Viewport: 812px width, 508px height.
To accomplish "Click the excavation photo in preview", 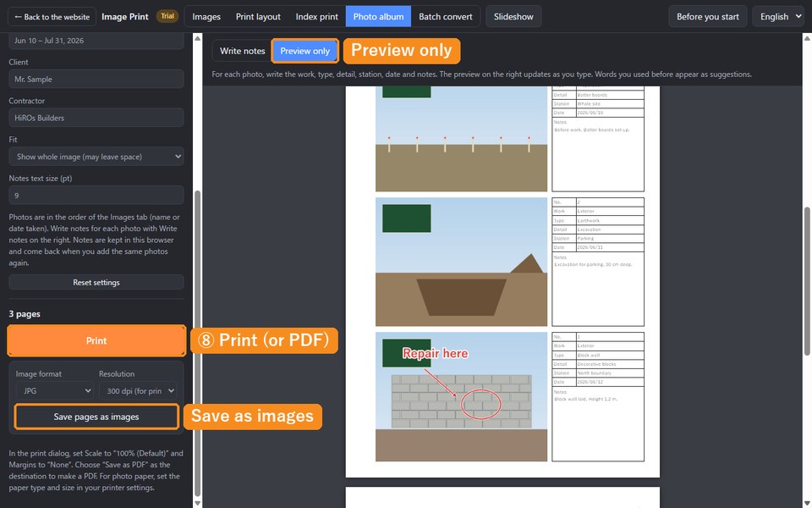I will click(x=461, y=262).
